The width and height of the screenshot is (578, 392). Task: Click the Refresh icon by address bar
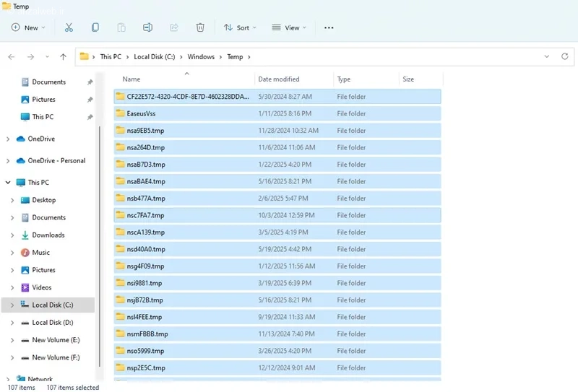click(x=564, y=57)
